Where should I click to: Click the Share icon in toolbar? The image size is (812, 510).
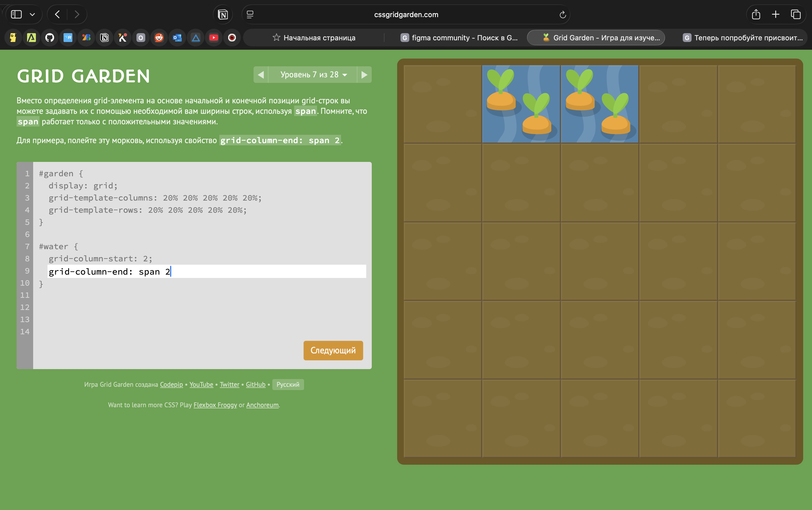[756, 14]
